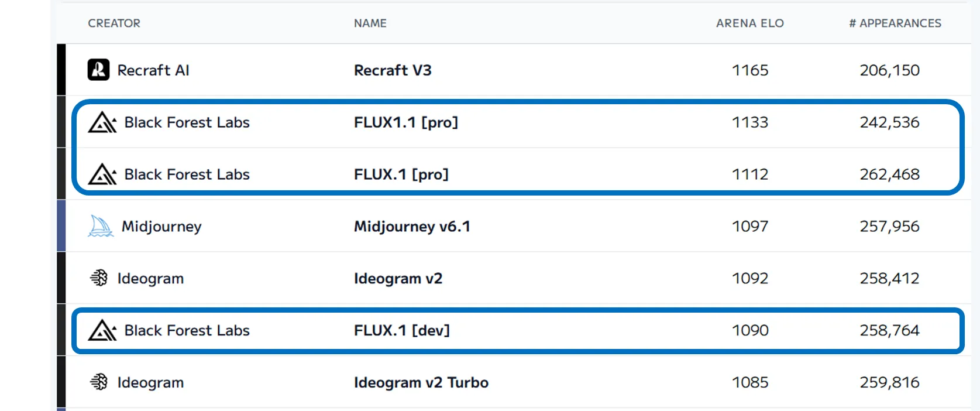Click the letter badge inside the Recraft AI logo
Image resolution: width=980 pixels, height=411 pixels.
(98, 69)
